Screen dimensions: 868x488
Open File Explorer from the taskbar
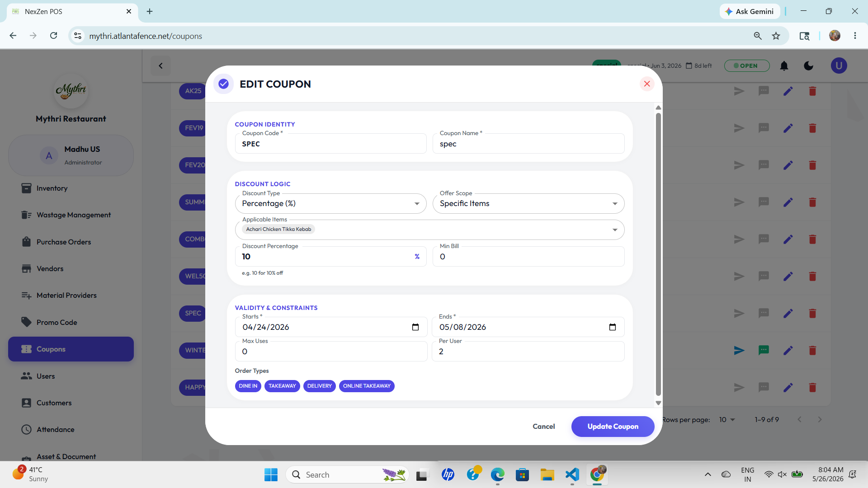[x=547, y=474]
